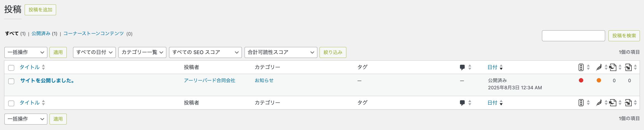
Task: Check the select-all checkbox in table footer
Action: (11, 103)
